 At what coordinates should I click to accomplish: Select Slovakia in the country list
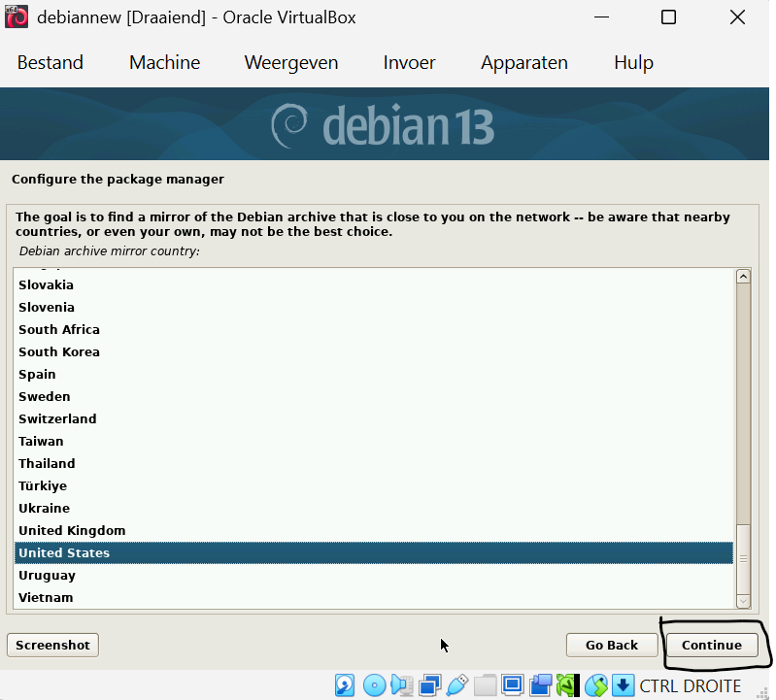point(374,284)
